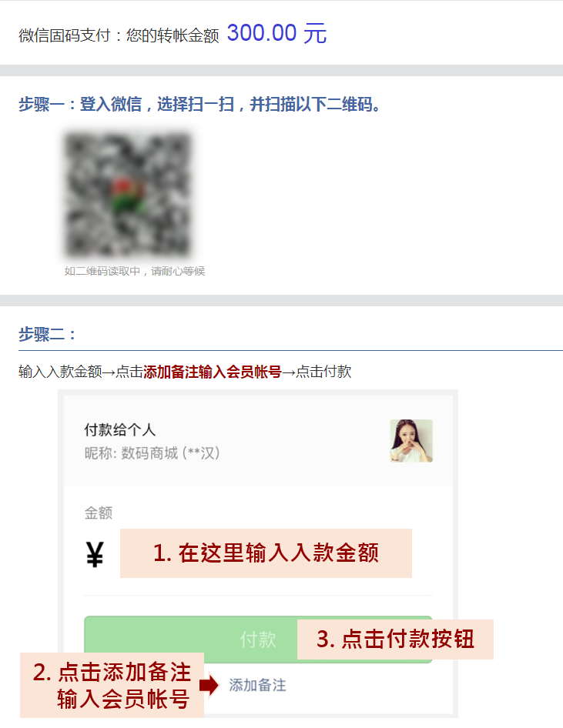Click the yen ¥ currency symbol
Viewport: 563px width, 728px height.
tap(95, 554)
